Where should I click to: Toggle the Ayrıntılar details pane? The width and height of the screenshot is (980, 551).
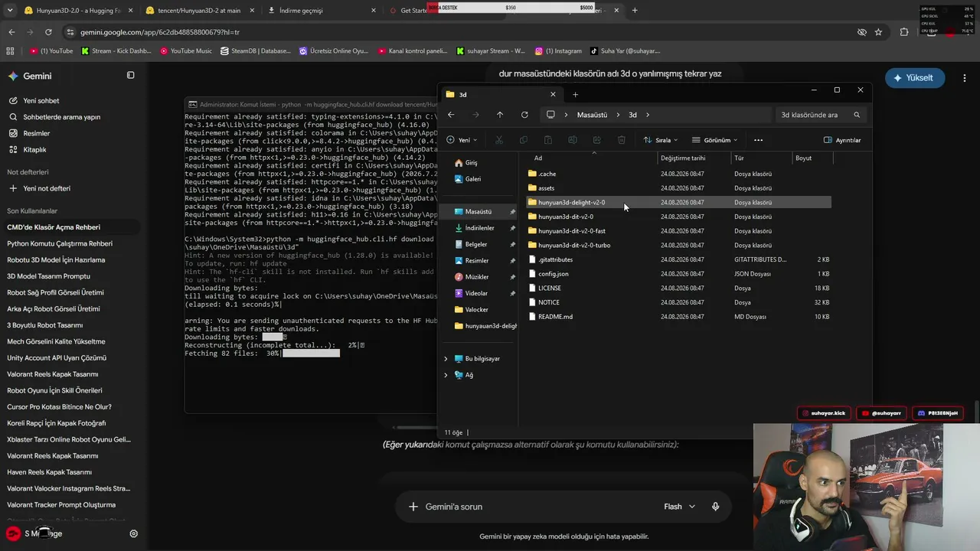(x=842, y=140)
